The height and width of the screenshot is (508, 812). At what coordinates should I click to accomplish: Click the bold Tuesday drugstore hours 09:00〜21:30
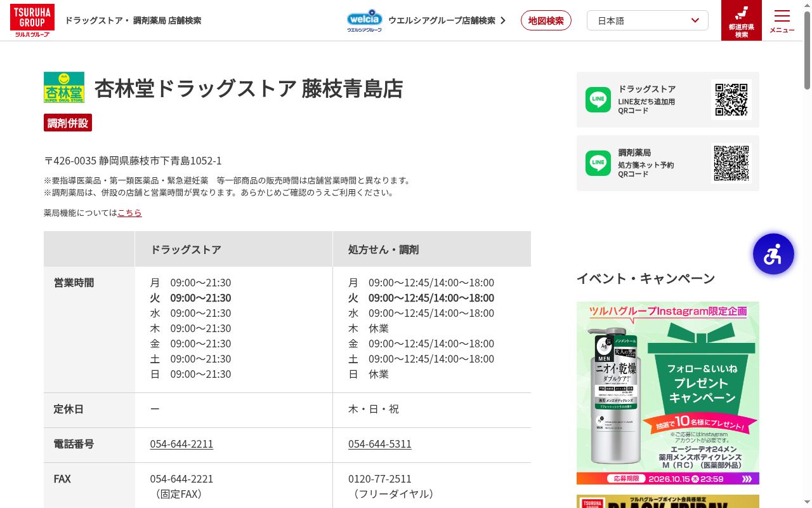200,298
